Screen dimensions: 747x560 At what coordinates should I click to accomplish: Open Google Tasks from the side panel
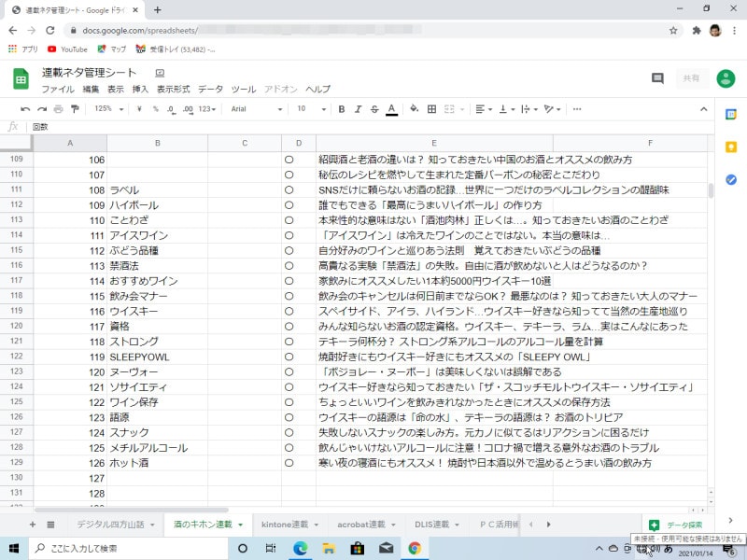click(731, 179)
